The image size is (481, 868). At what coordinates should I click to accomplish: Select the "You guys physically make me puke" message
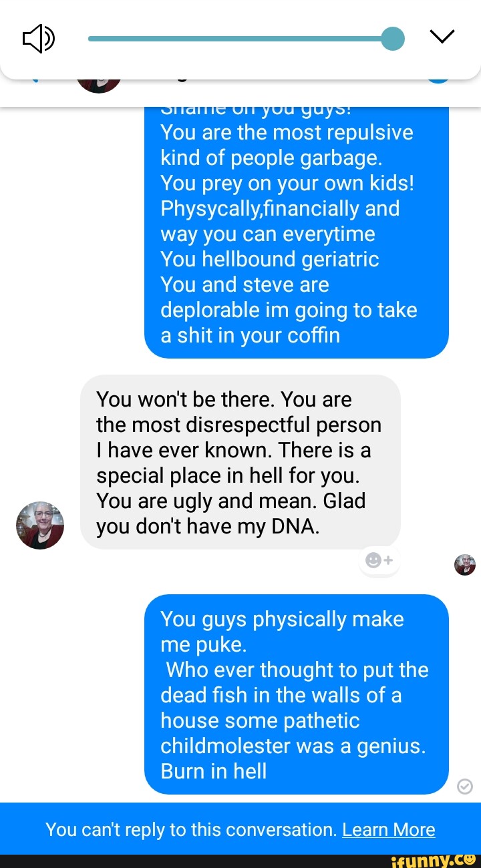[x=297, y=694]
